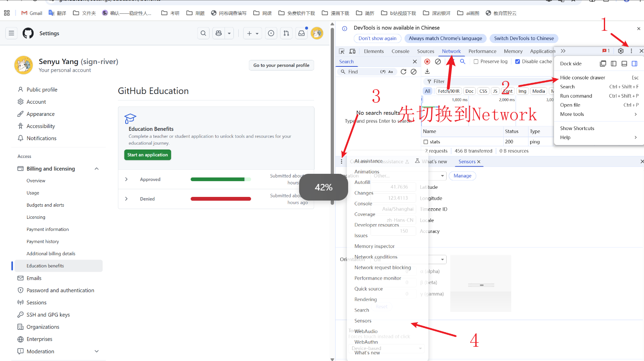Click the drawer's three-dot more tools icon

click(342, 161)
